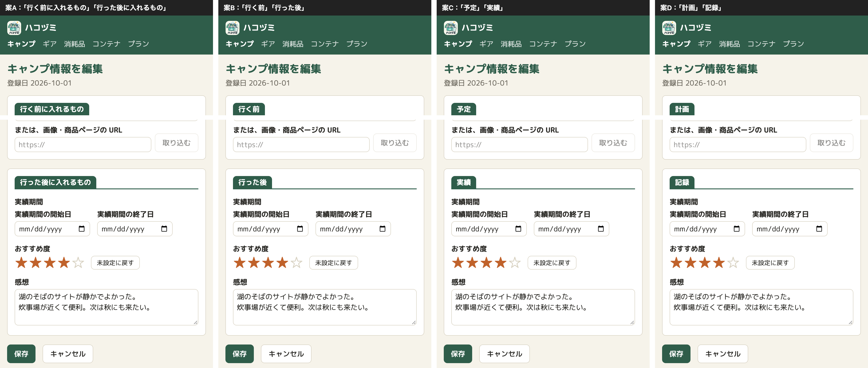Open the ギア menu item in 案C
The image size is (868, 368).
486,44
